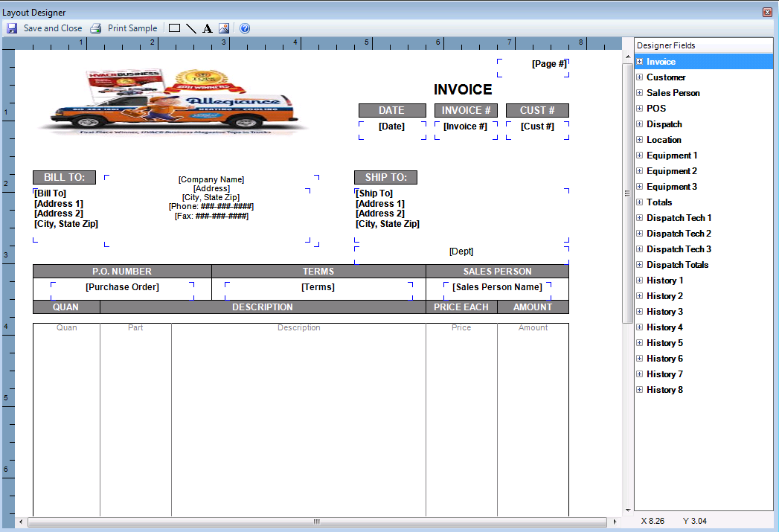Expand the Totals fields node
The height and width of the screenshot is (532, 779).
coord(639,202)
